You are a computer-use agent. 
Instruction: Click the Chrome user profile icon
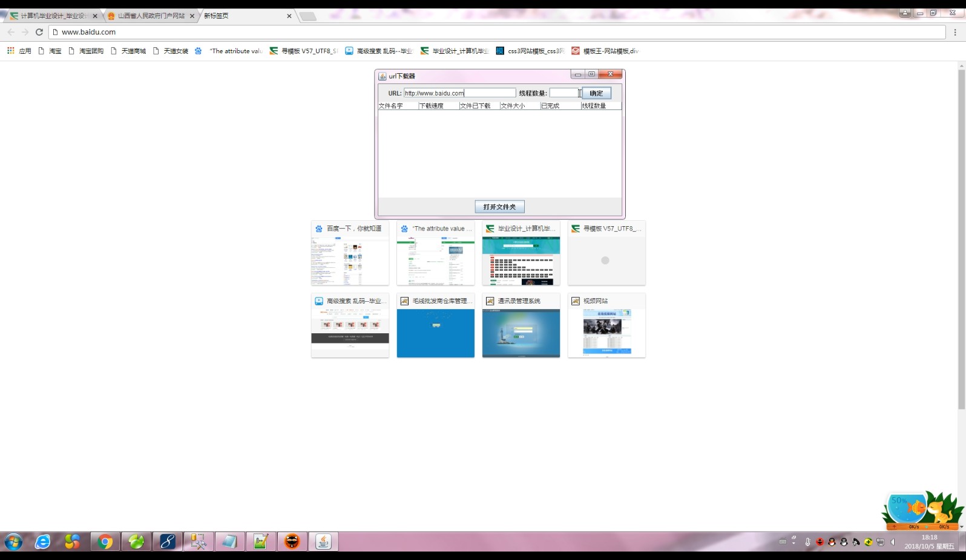(905, 13)
